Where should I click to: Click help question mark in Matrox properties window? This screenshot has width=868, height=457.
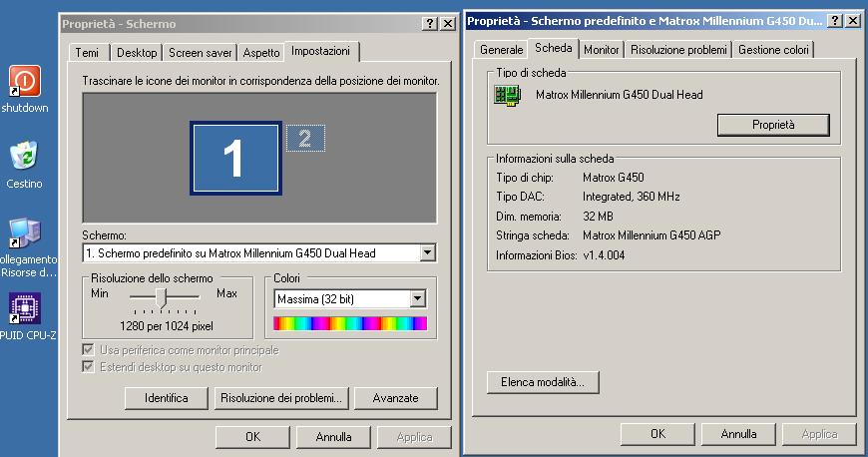click(835, 21)
